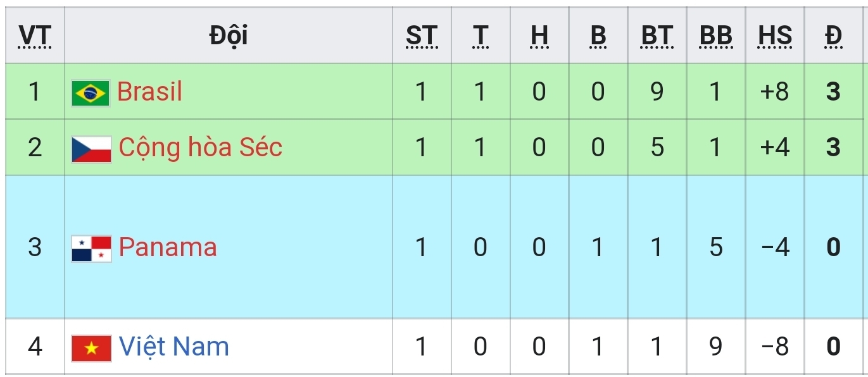The image size is (868, 377).
Task: Click the Đội column header
Action: click(229, 36)
